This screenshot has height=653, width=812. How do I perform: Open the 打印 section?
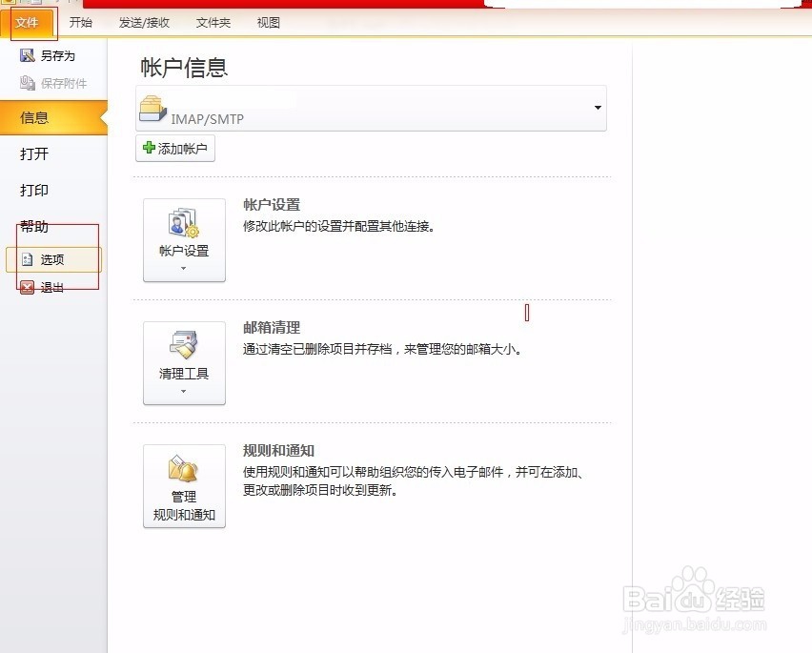click(x=33, y=190)
